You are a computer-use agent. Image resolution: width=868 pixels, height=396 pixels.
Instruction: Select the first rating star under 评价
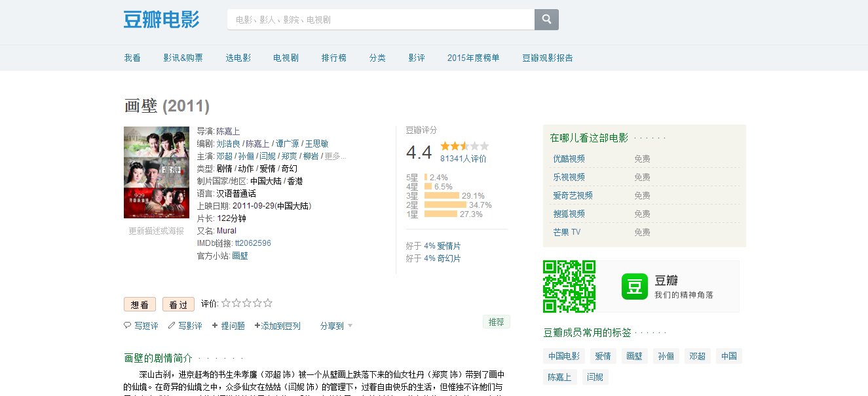(226, 303)
